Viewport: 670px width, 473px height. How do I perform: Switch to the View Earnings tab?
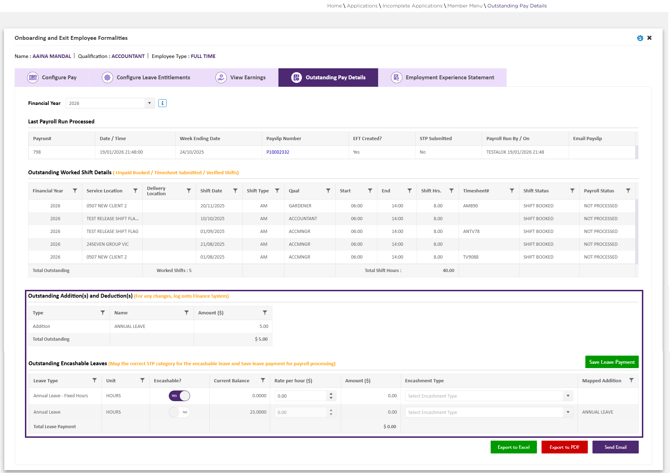(x=240, y=77)
